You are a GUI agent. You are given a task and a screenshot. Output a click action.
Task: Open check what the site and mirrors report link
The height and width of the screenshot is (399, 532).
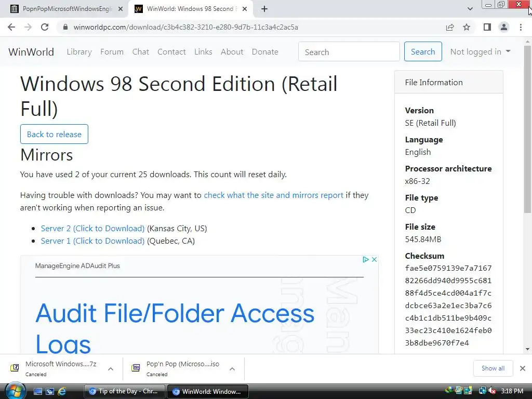pos(273,195)
